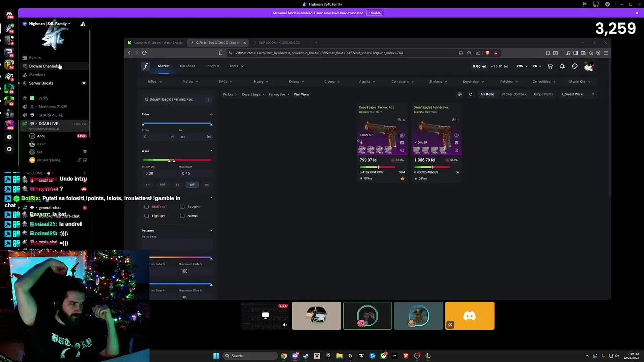This screenshot has width=644, height=362.
Task: Switch to the AWP BOOM browser tab
Action: click(279, 43)
